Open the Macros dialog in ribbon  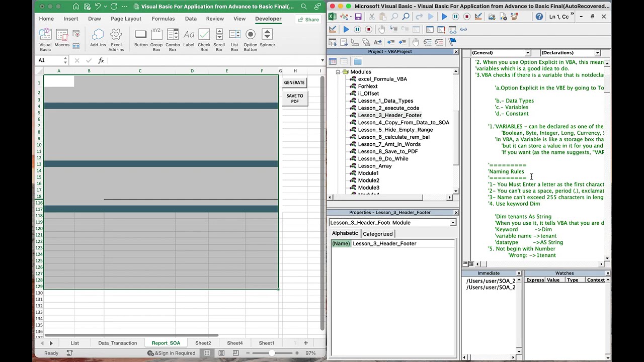click(62, 38)
